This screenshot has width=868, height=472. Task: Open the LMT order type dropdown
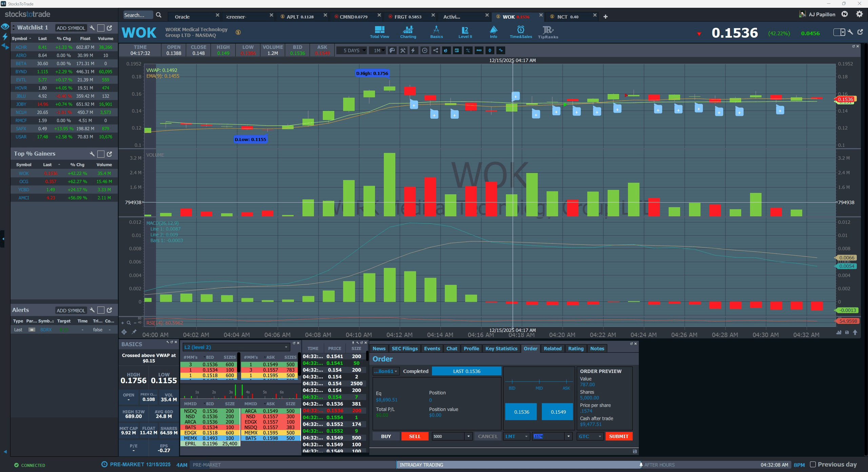click(516, 436)
